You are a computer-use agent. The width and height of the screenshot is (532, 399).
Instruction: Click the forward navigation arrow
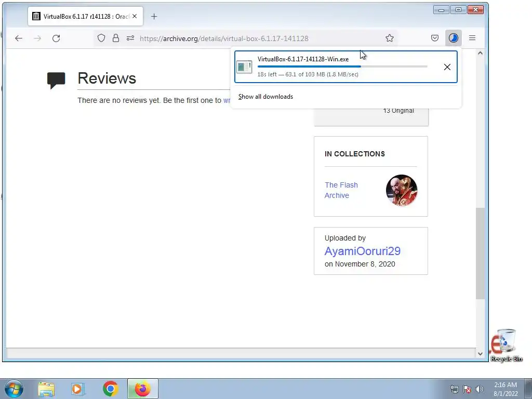coord(37,38)
